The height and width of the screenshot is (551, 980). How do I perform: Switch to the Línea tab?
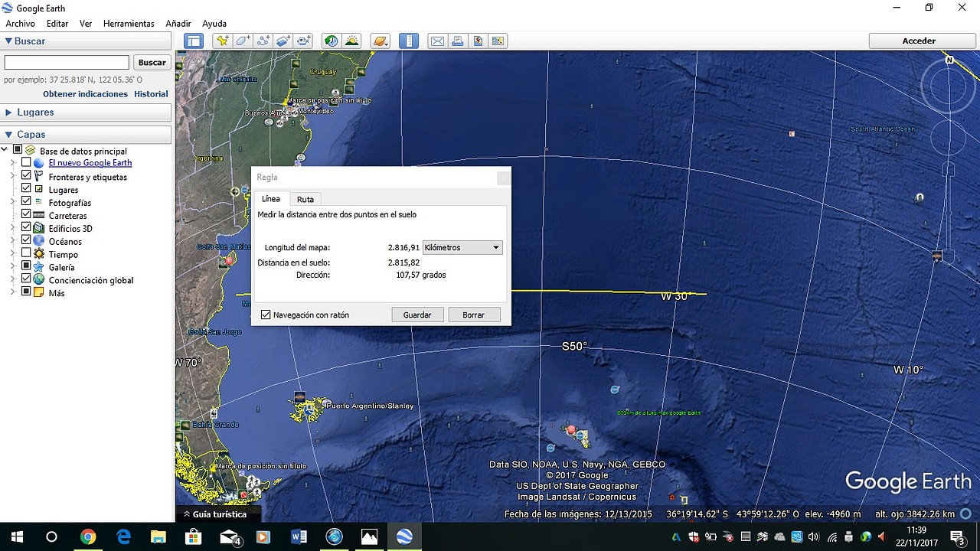coord(271,199)
